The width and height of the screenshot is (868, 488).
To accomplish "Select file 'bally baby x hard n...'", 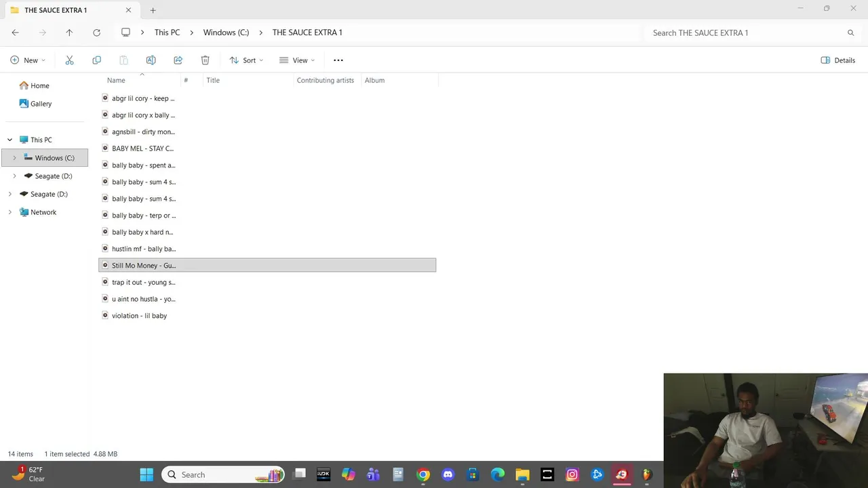I will [267, 232].
